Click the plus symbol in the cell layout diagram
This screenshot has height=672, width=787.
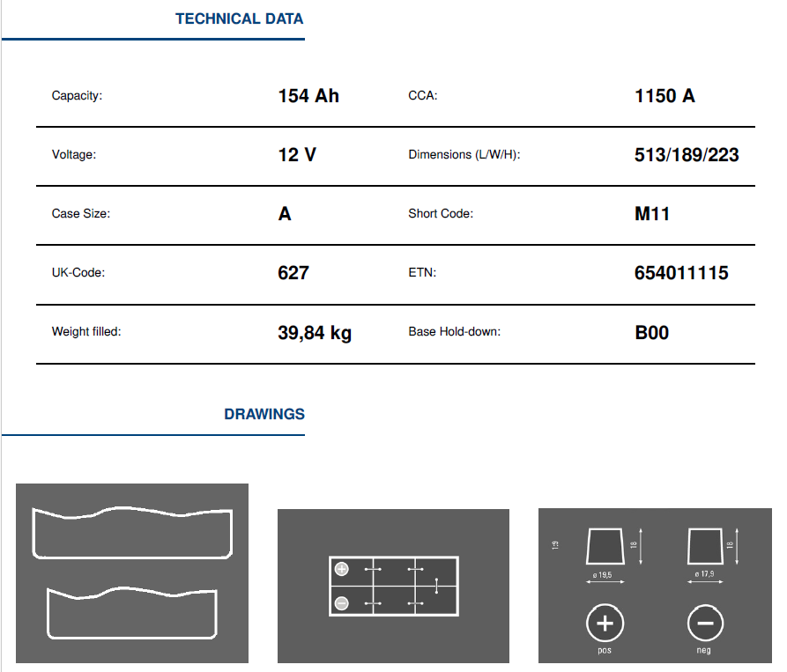coord(342,570)
